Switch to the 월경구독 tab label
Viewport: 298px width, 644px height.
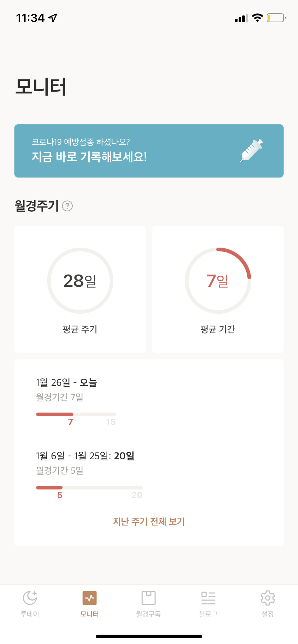(149, 614)
